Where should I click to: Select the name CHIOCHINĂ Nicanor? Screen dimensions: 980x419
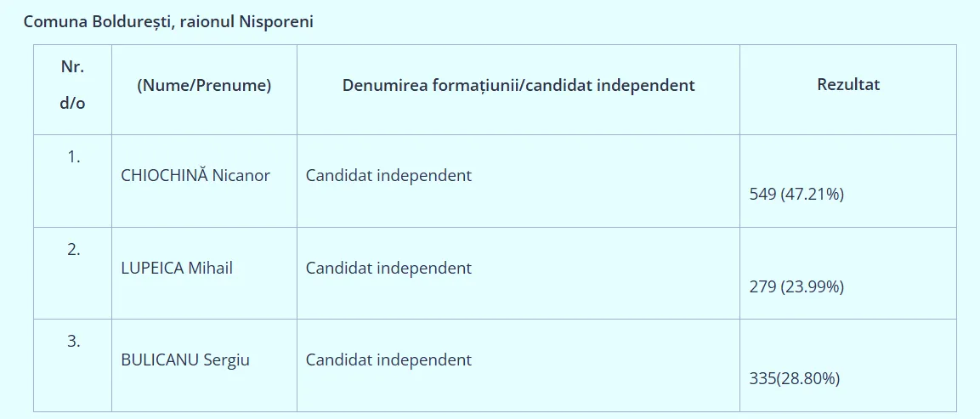(195, 176)
